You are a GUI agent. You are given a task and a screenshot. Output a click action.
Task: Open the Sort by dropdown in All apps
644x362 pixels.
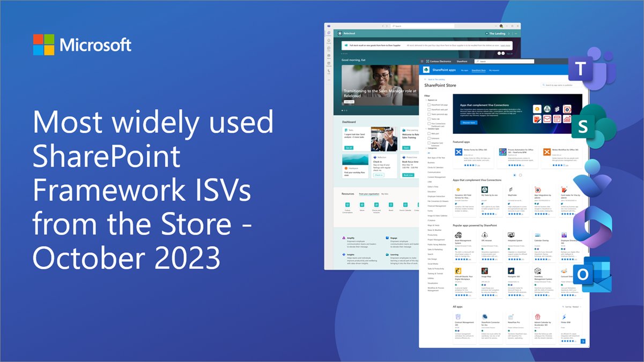pos(572,307)
